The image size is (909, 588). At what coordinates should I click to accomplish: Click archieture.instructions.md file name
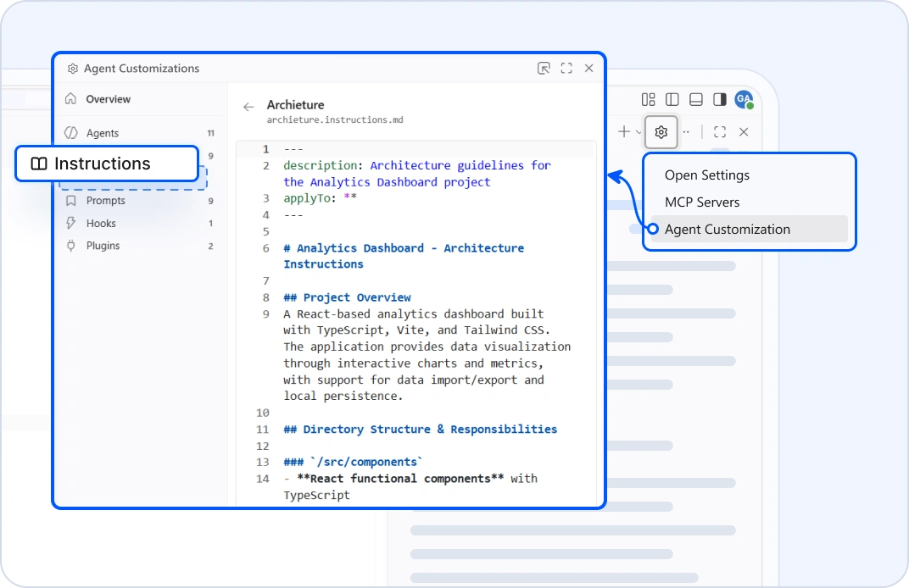tap(334, 120)
